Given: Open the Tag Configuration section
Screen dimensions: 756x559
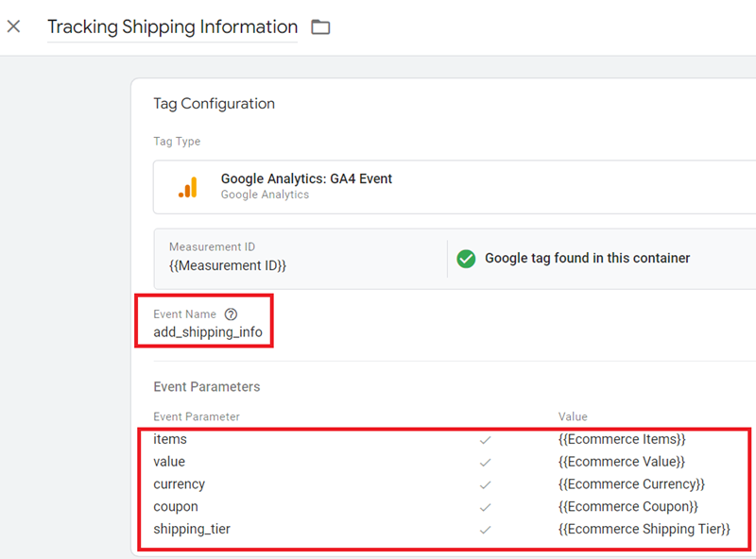Looking at the screenshot, I should click(x=214, y=104).
